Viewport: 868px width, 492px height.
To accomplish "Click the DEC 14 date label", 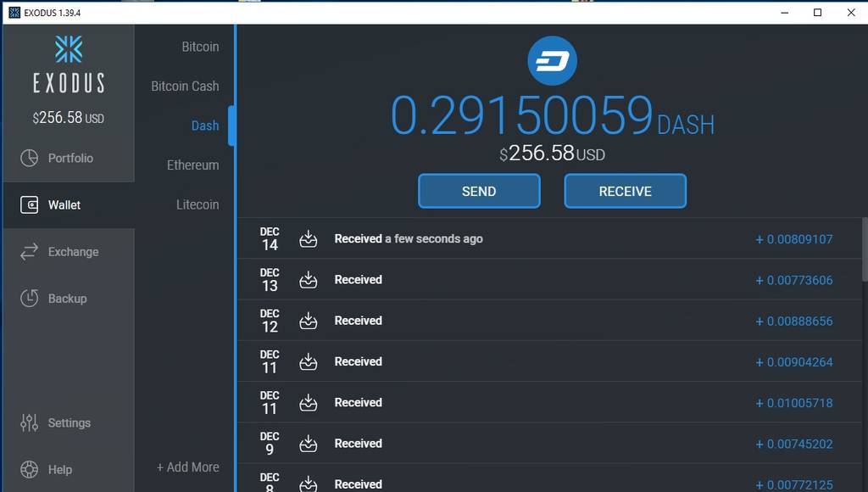I will [270, 239].
